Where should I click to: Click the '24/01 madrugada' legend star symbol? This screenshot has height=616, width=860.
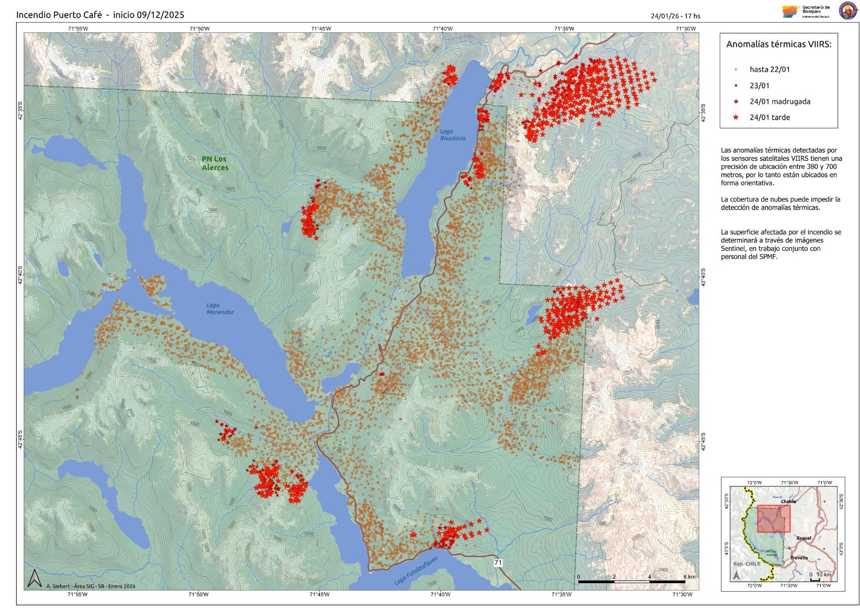coord(736,102)
